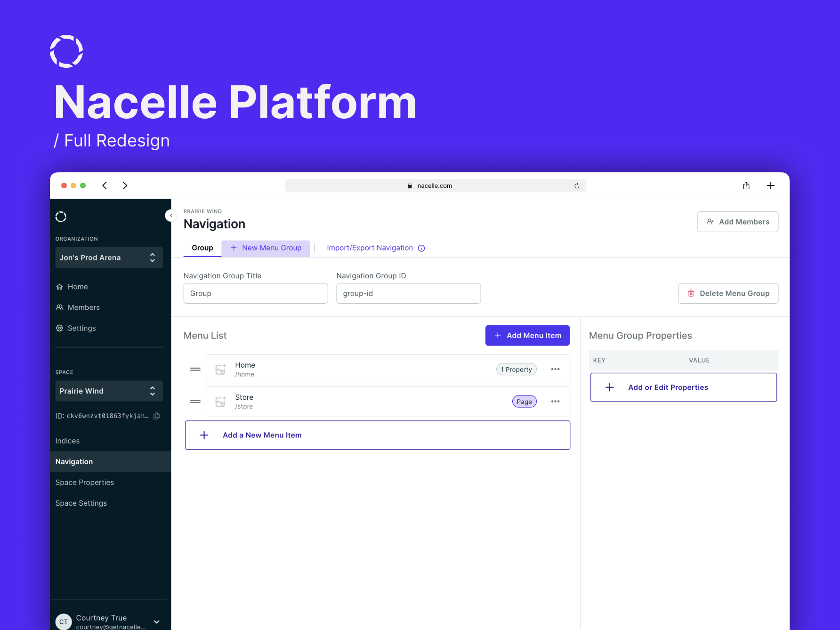Go forward with the browser forward arrow
Viewport: 840px width, 630px height.
pos(125,186)
